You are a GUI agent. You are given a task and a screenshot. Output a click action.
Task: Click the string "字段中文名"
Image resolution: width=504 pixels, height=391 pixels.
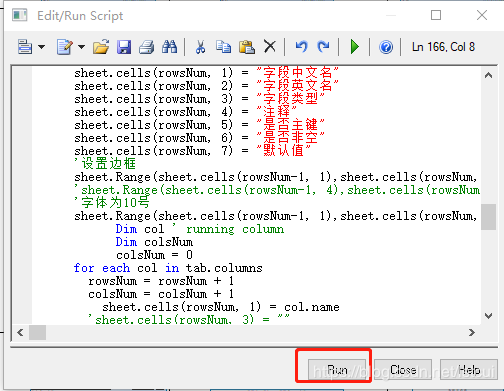coord(297,73)
